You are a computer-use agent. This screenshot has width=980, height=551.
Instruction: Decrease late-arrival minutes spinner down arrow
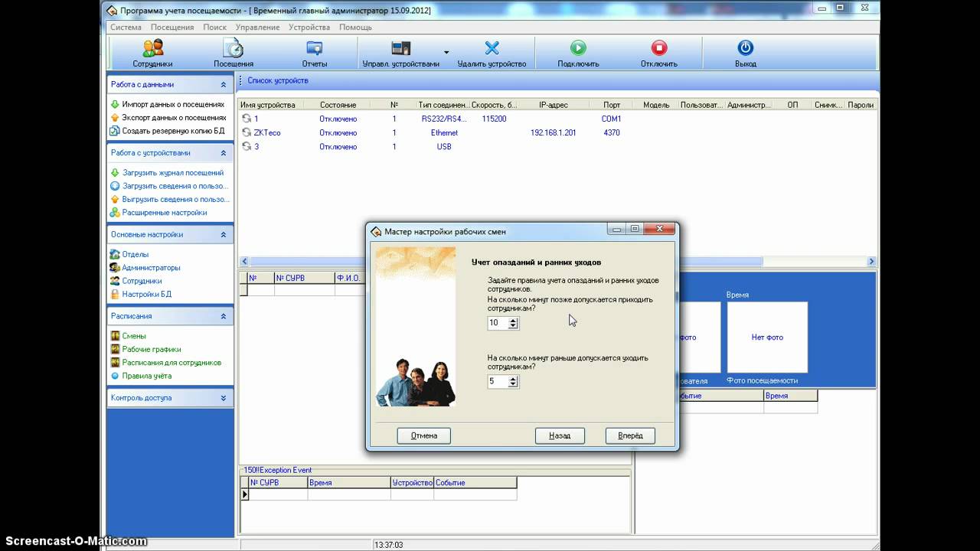coord(513,327)
